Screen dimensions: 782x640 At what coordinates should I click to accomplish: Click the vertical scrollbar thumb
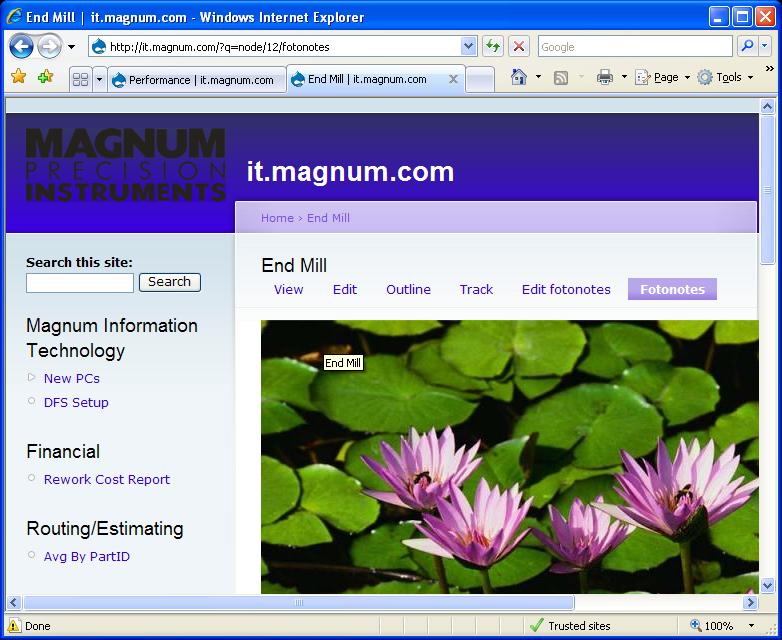pos(767,190)
